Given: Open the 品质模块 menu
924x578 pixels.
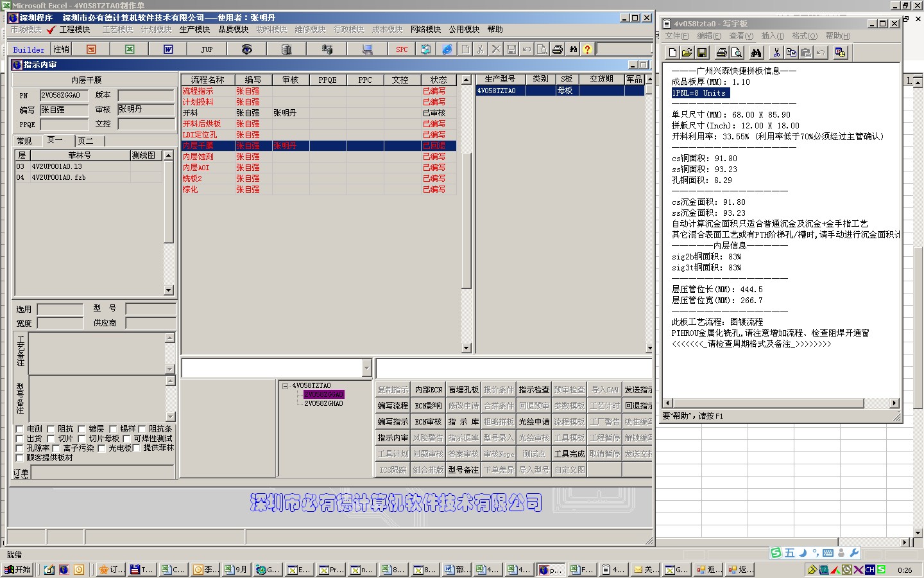Looking at the screenshot, I should pyautogui.click(x=233, y=30).
